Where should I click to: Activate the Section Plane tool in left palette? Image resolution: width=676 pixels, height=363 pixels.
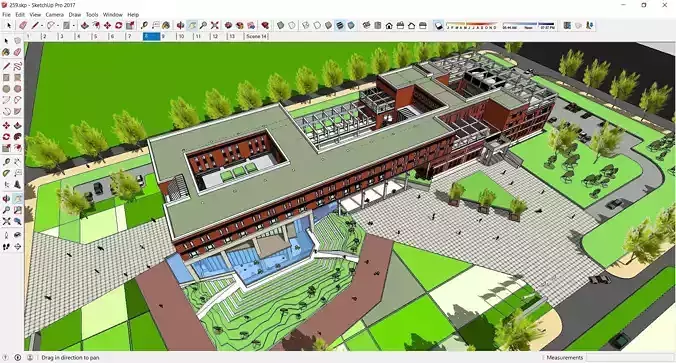coord(17,247)
